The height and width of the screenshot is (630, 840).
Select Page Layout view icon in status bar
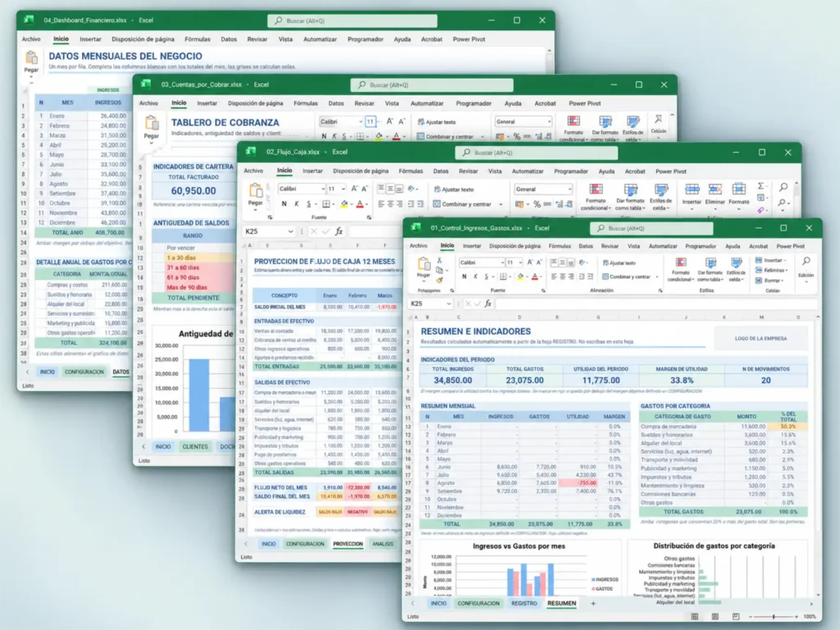[x=715, y=617]
